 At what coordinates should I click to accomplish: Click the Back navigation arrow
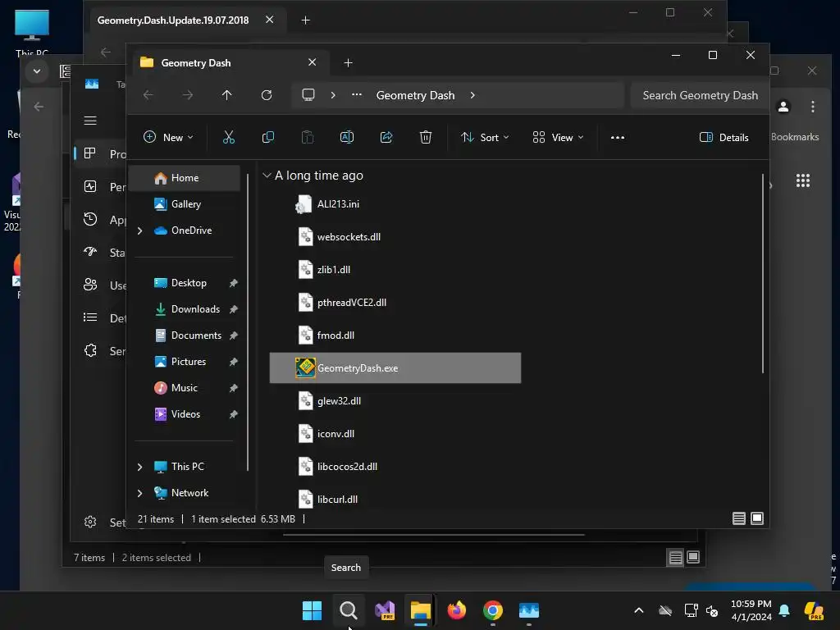coord(148,95)
